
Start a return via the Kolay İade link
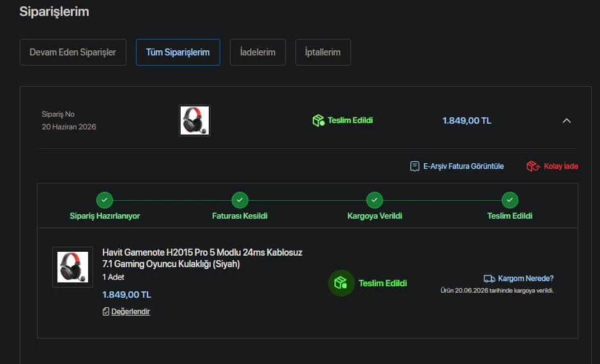[x=561, y=166]
